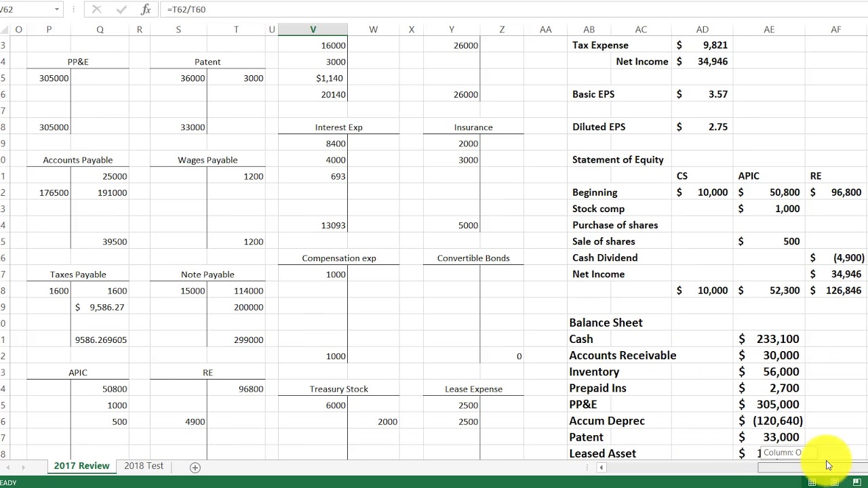Select the Note Payable total 299000
The width and height of the screenshot is (868, 488).
coord(236,340)
